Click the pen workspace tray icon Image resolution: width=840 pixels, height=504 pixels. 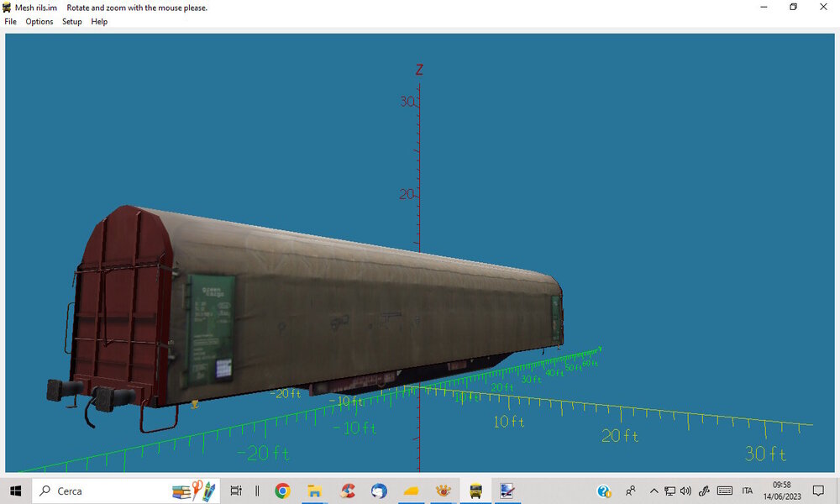[x=704, y=491]
